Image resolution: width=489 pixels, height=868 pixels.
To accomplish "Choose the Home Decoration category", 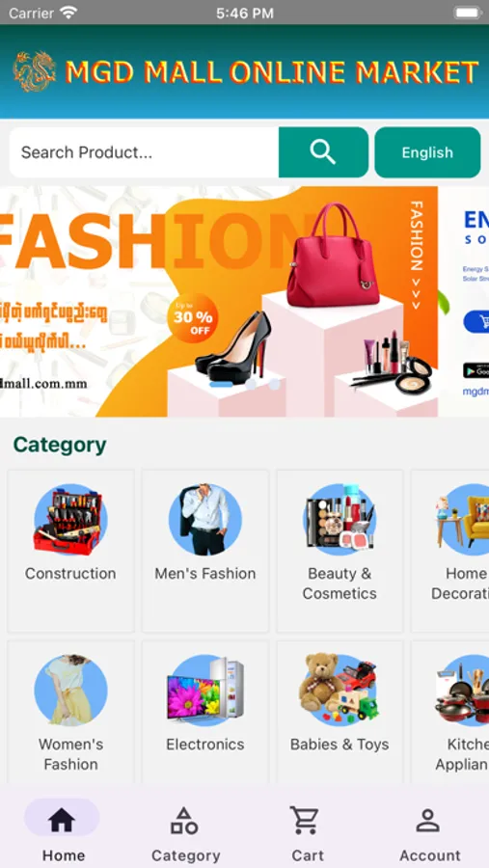I will 449,551.
